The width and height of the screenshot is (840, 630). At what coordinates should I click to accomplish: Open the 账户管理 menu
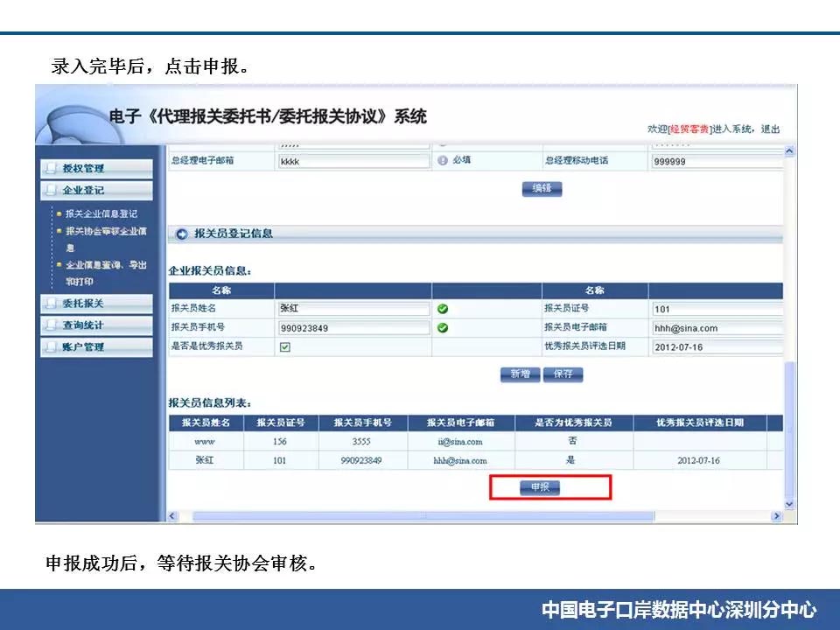(x=96, y=347)
